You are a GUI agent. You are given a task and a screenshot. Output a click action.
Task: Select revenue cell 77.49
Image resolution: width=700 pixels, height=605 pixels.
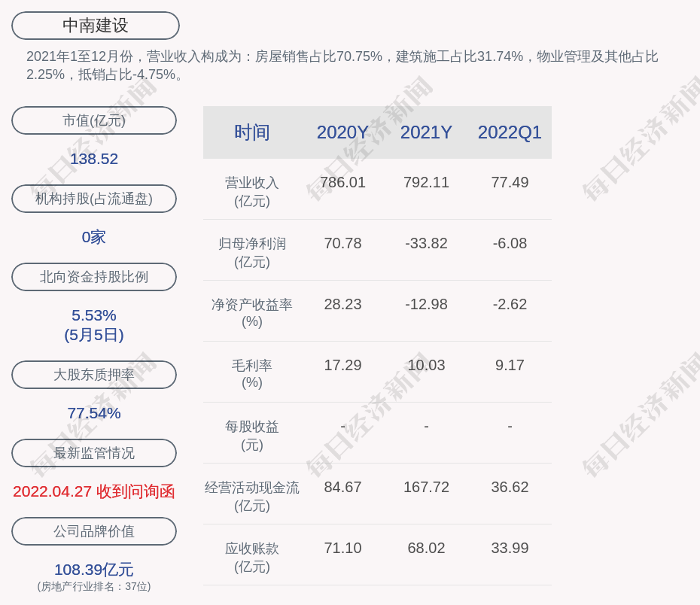510,182
